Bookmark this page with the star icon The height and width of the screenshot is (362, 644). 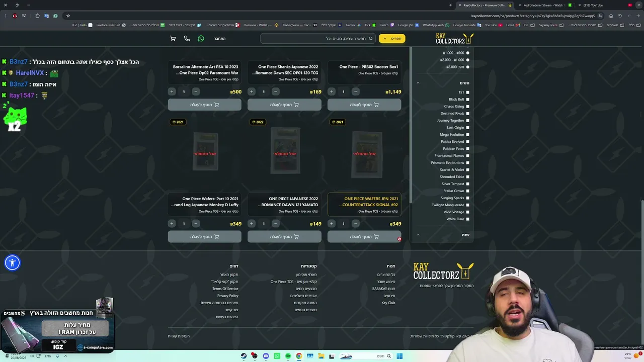click(68, 16)
